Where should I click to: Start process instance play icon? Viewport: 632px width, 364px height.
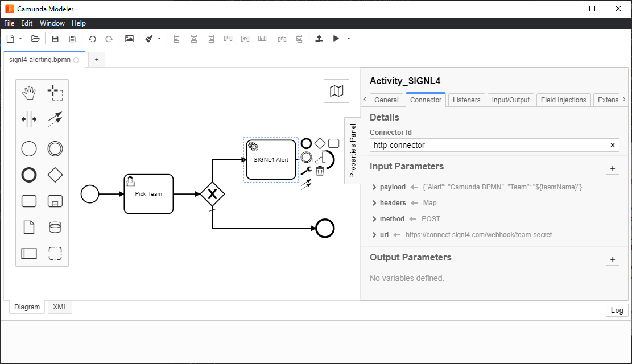tap(336, 39)
